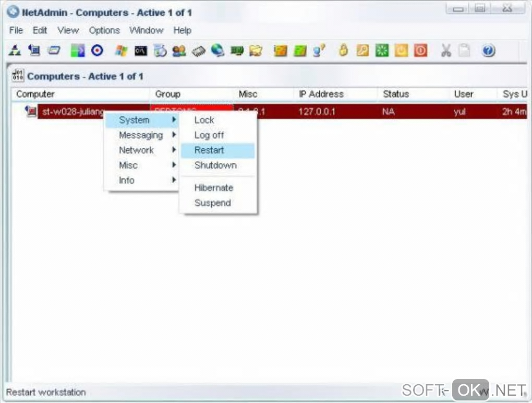Click the padlock lock icon

(x=343, y=51)
